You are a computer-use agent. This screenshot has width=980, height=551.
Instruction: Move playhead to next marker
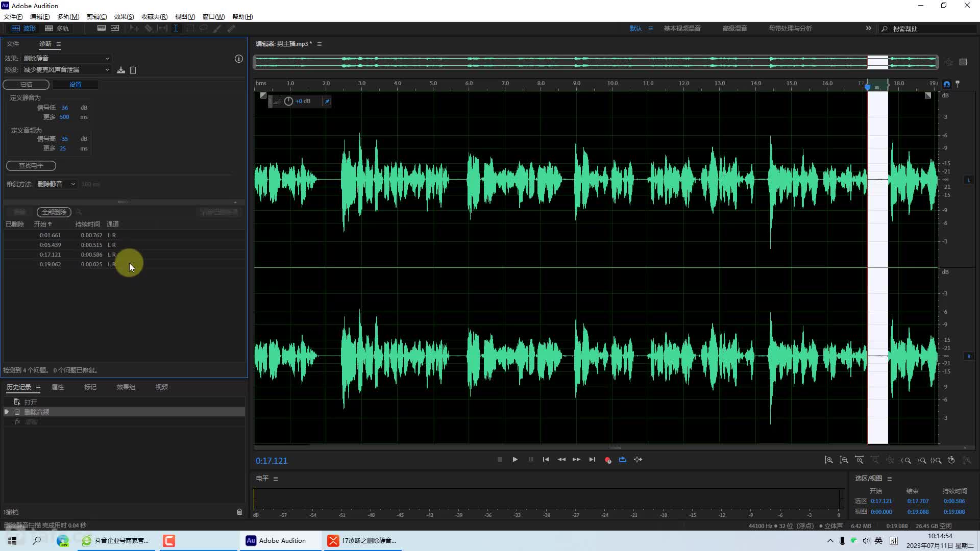pyautogui.click(x=592, y=460)
